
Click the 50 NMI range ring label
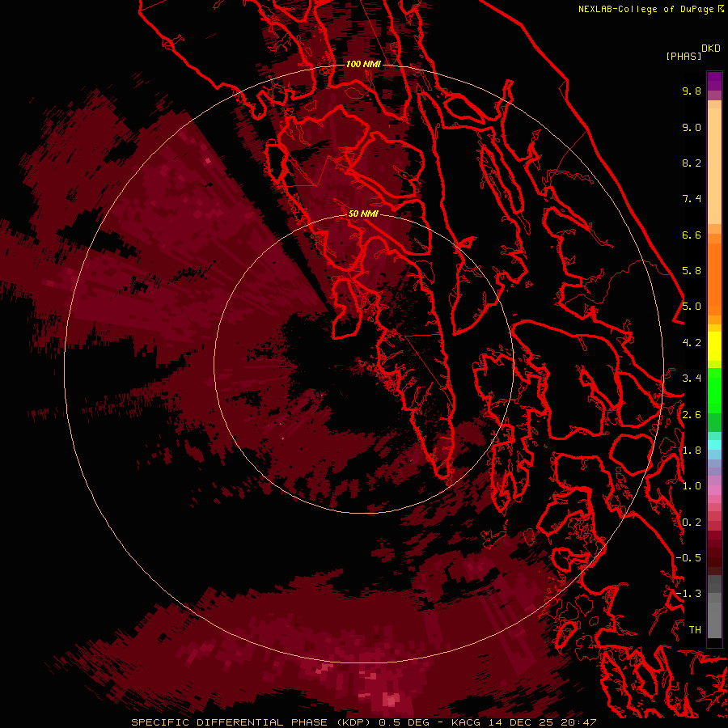point(363,214)
